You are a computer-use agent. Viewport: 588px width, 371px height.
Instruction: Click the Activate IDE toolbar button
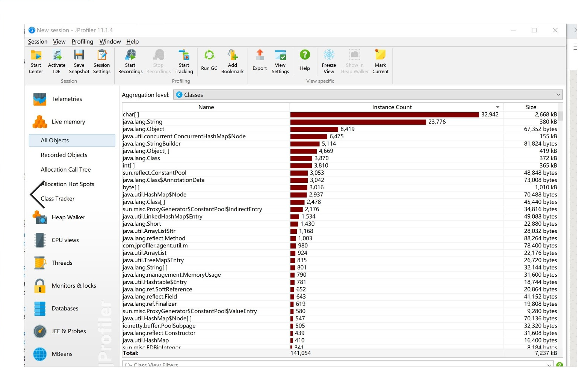click(x=57, y=62)
